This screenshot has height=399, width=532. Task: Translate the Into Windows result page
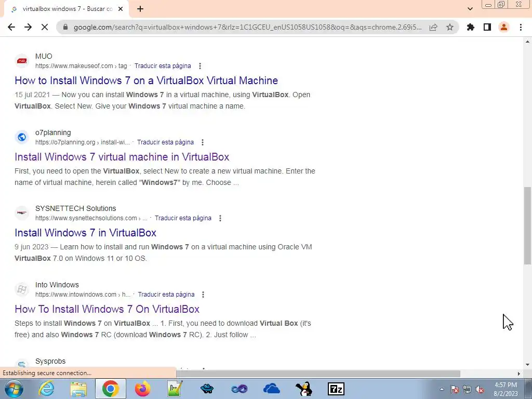pyautogui.click(x=166, y=295)
